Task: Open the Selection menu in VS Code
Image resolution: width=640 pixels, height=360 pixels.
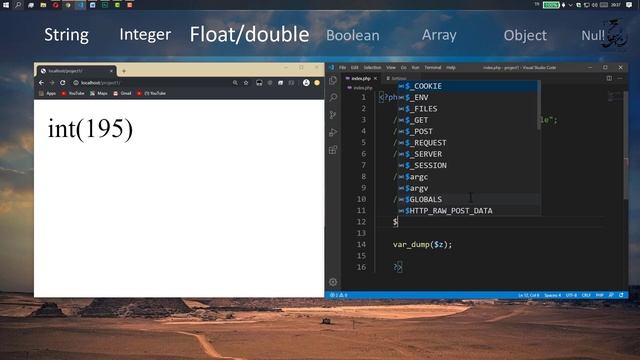Action: tap(372, 68)
